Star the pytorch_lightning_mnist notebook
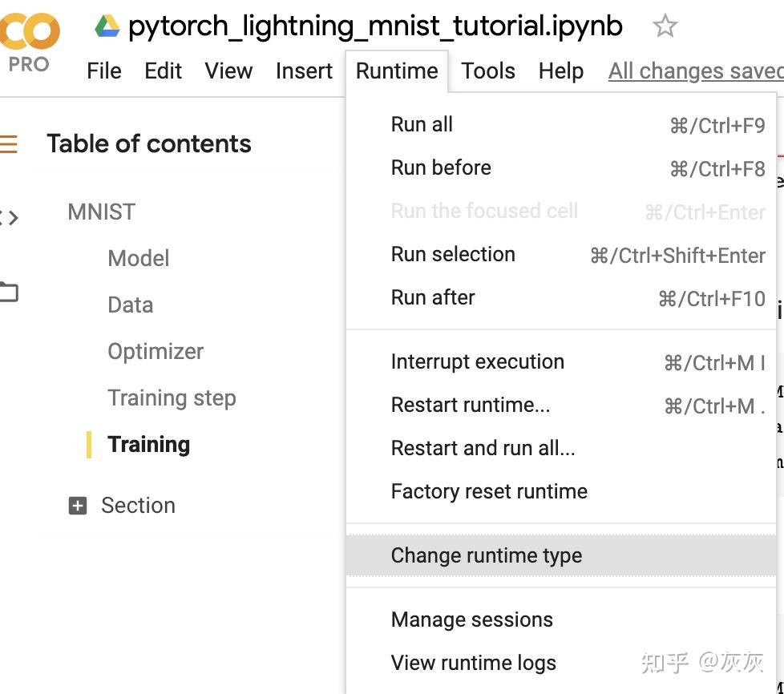Screen dimensions: 784x694 [x=665, y=26]
